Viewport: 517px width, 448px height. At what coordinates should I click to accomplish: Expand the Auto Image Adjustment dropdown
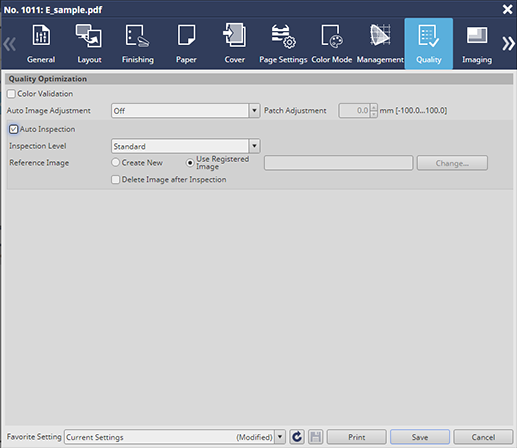[254, 111]
